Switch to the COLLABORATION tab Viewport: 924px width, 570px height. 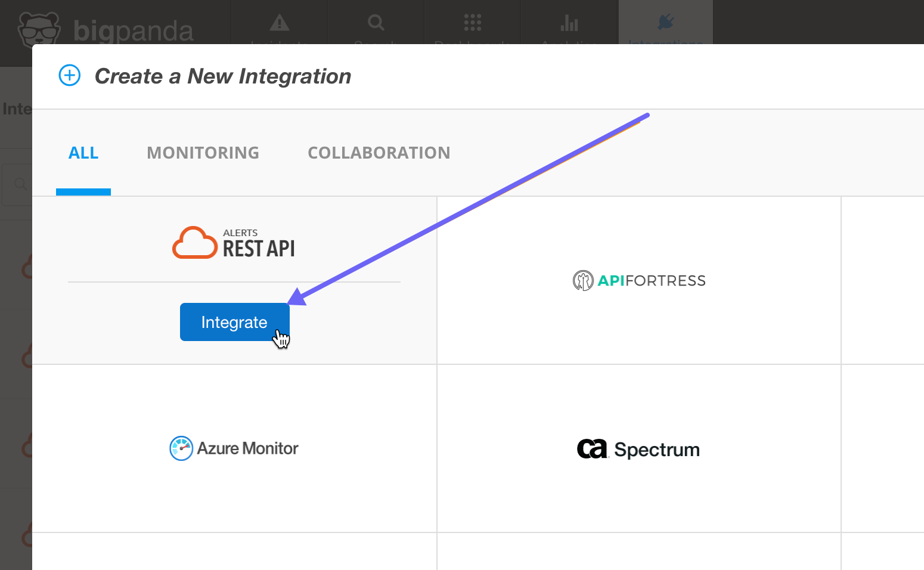pyautogui.click(x=379, y=153)
